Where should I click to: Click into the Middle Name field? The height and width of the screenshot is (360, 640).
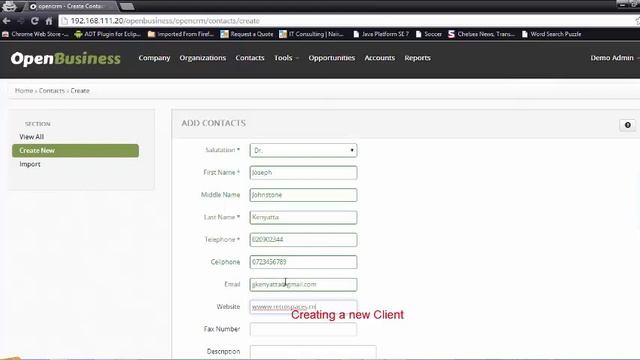click(x=303, y=195)
